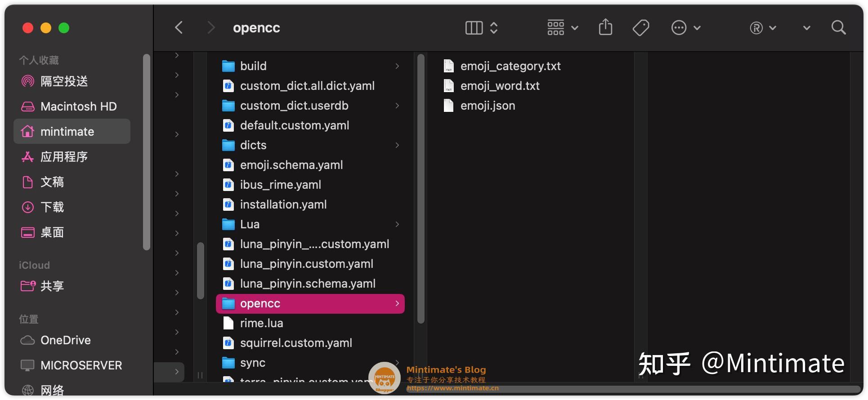Expand the Lua folder arrow
The image size is (868, 400).
397,224
